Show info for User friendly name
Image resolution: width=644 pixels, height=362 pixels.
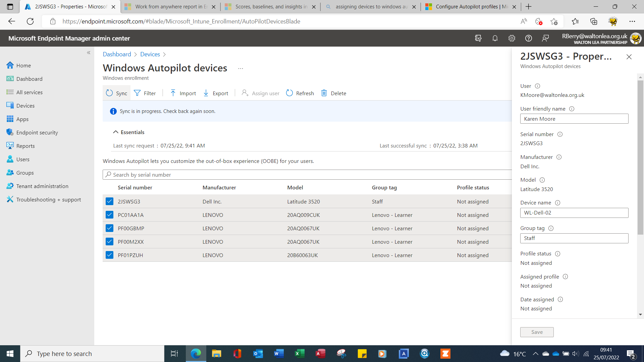(572, 109)
